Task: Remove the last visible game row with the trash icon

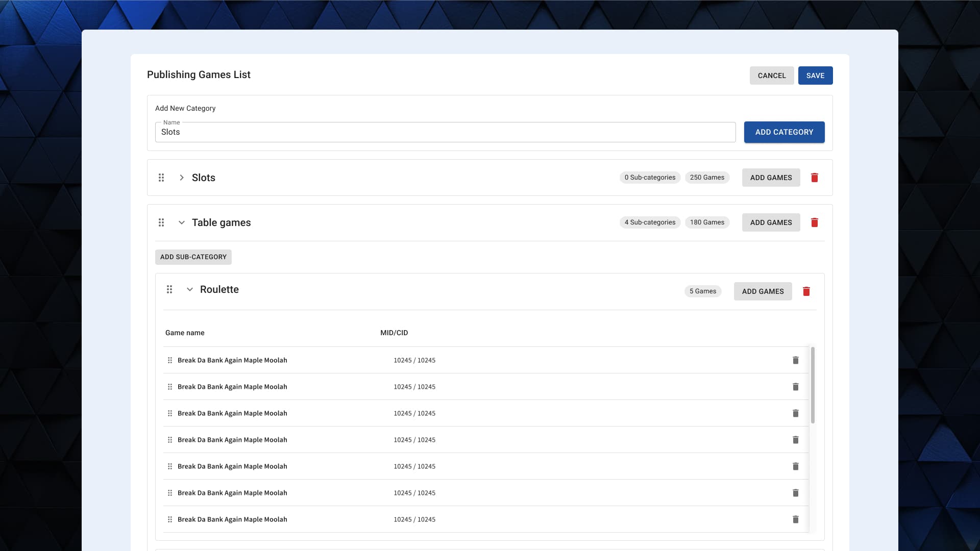Action: [x=795, y=519]
